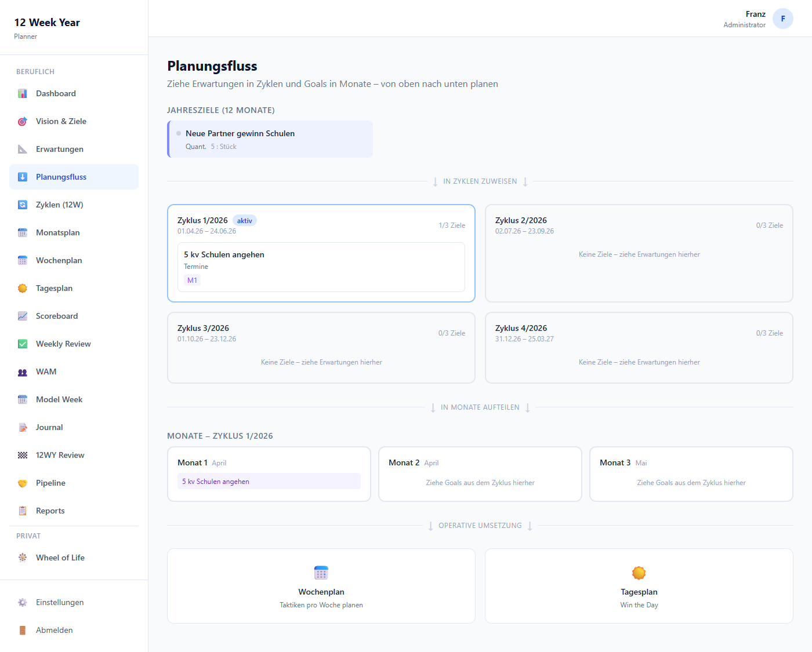This screenshot has height=652, width=812.
Task: Open the Monatsplan menu item
Action: coord(58,232)
